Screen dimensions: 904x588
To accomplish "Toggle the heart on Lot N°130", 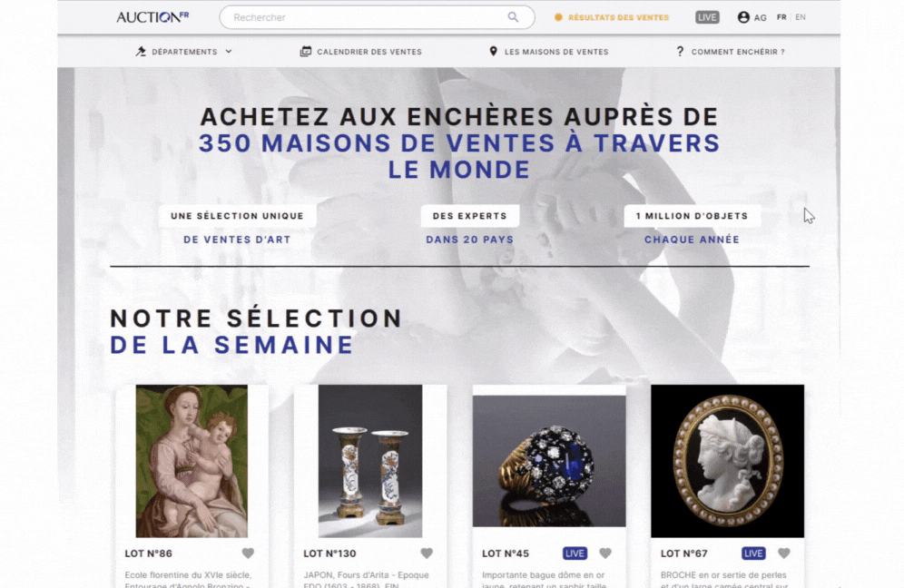I will [427, 554].
